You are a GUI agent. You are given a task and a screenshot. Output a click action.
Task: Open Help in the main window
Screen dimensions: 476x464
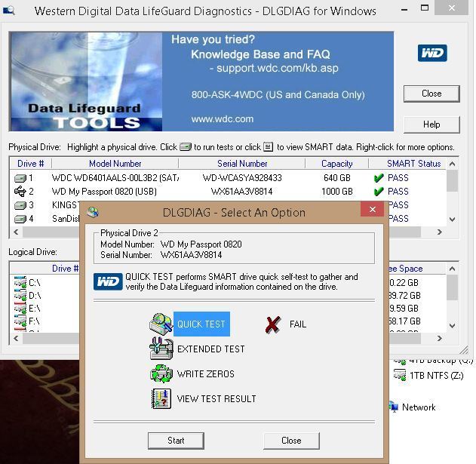(x=431, y=124)
